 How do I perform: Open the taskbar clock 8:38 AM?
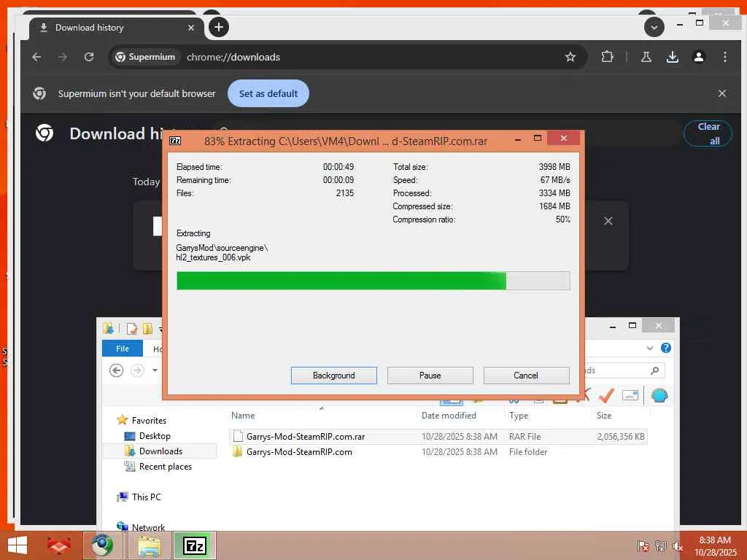pos(715,546)
